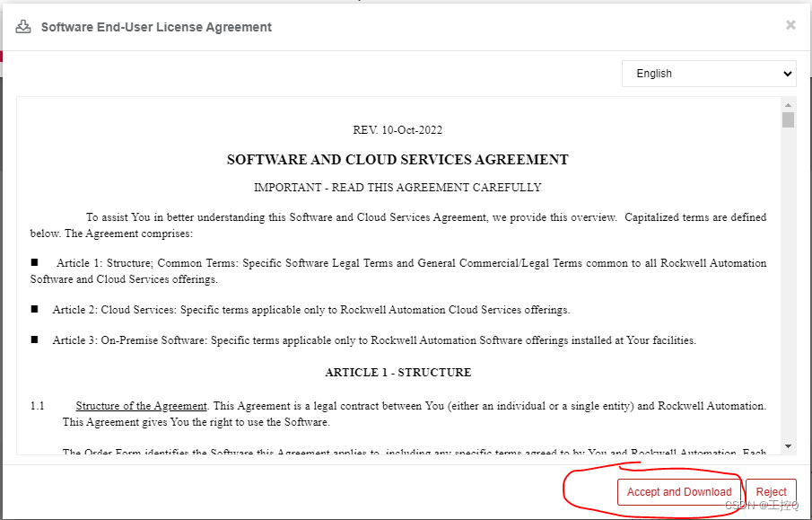
Task: Click 'IMPORTANT - READ THIS AGREEMENT CAREFULLY' line
Action: (397, 187)
